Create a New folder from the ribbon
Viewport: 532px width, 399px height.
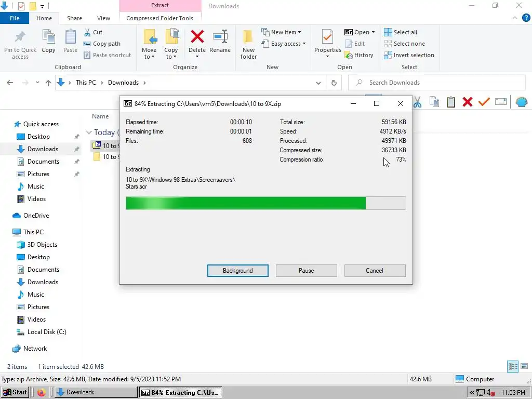[x=248, y=44]
